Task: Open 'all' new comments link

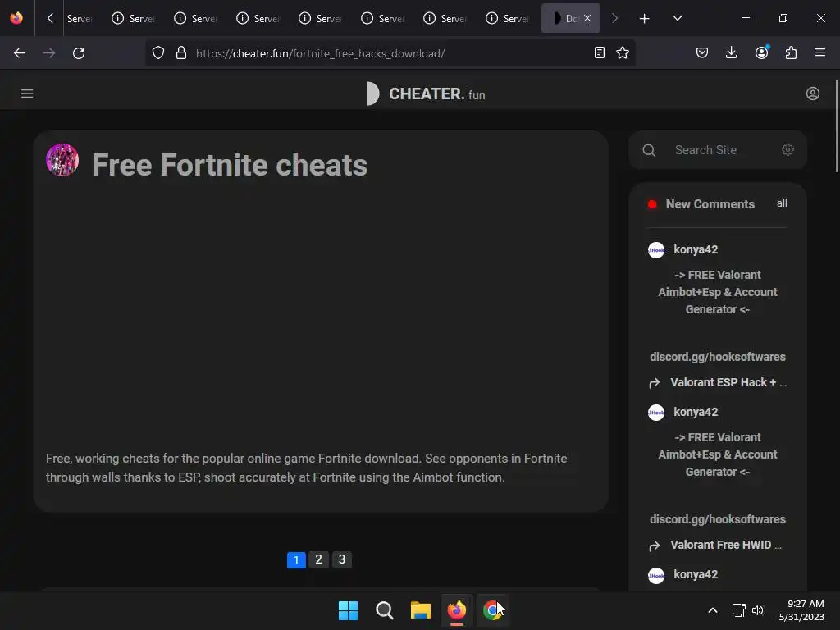Action: click(x=782, y=203)
